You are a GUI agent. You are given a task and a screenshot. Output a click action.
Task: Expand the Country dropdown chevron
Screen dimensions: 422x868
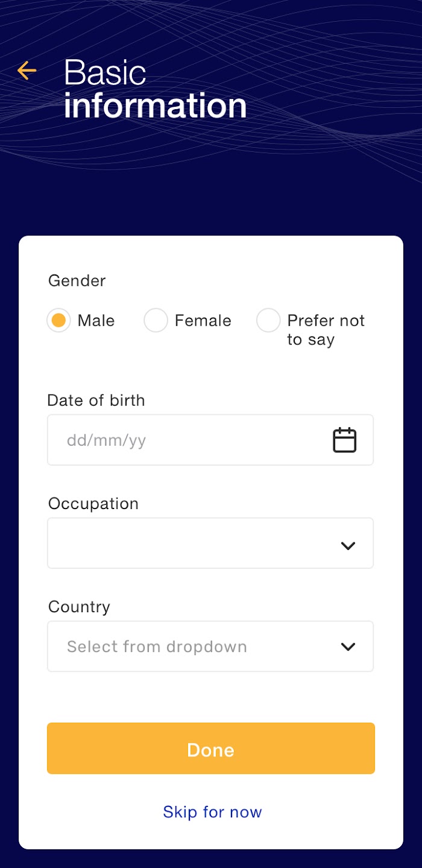(x=348, y=647)
